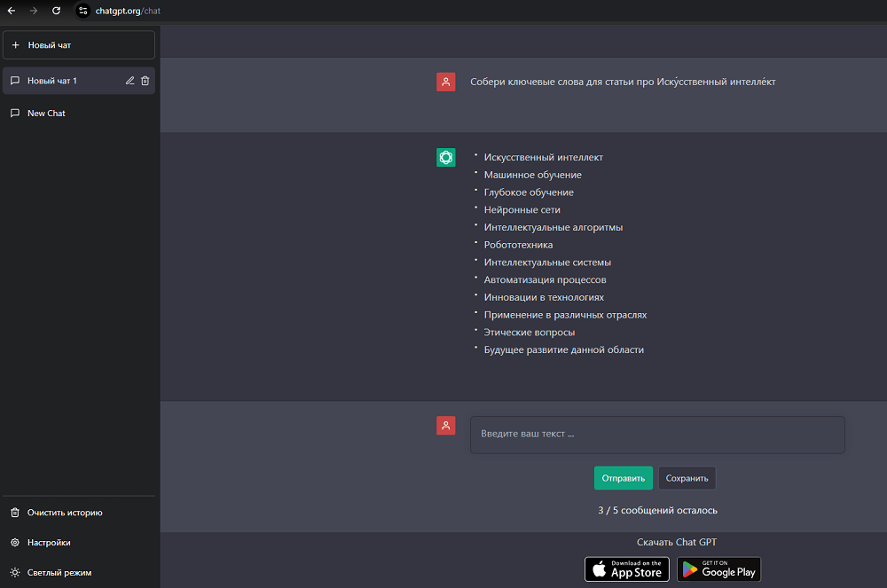Open site info icon in address bar
Image resolution: width=887 pixels, height=588 pixels.
click(83, 11)
